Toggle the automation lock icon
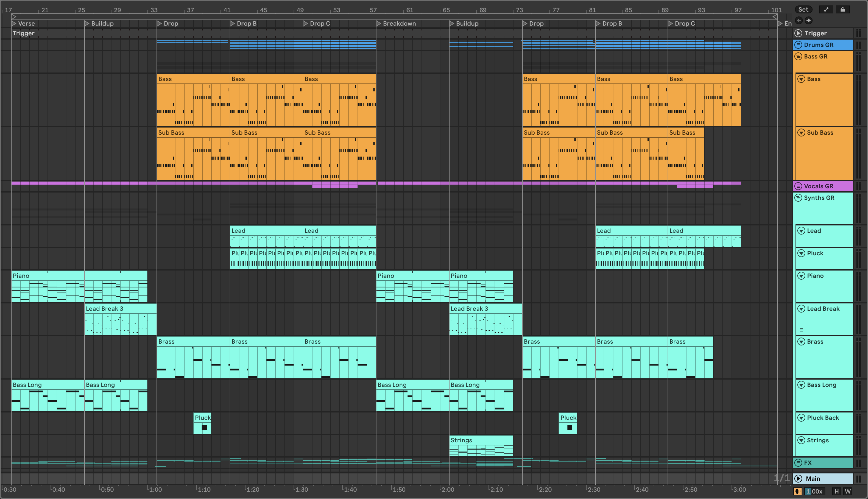868x499 pixels. (x=842, y=10)
